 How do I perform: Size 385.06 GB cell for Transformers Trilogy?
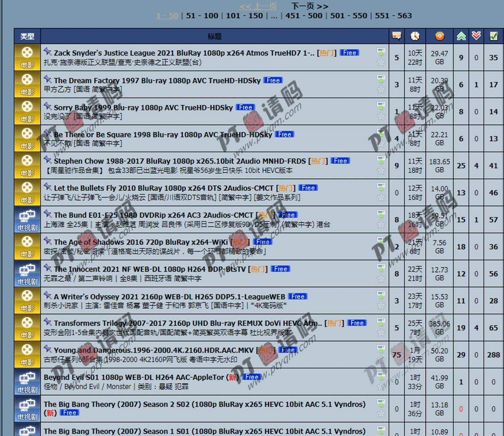point(439,328)
